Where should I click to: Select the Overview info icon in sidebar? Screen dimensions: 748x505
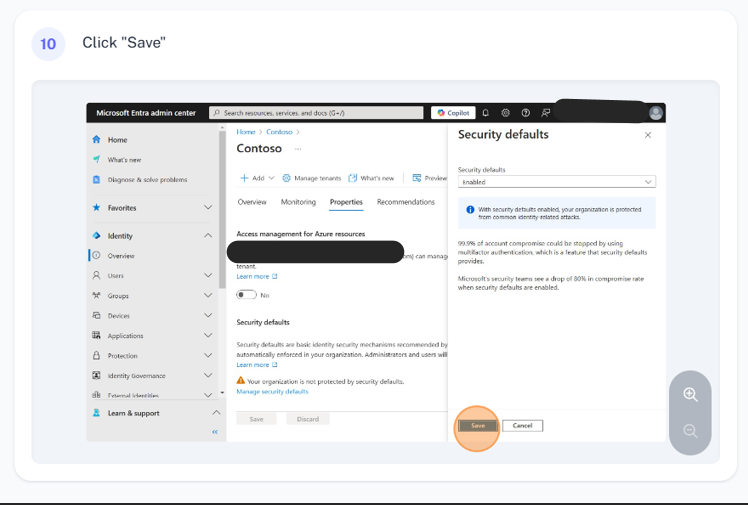(x=96, y=255)
